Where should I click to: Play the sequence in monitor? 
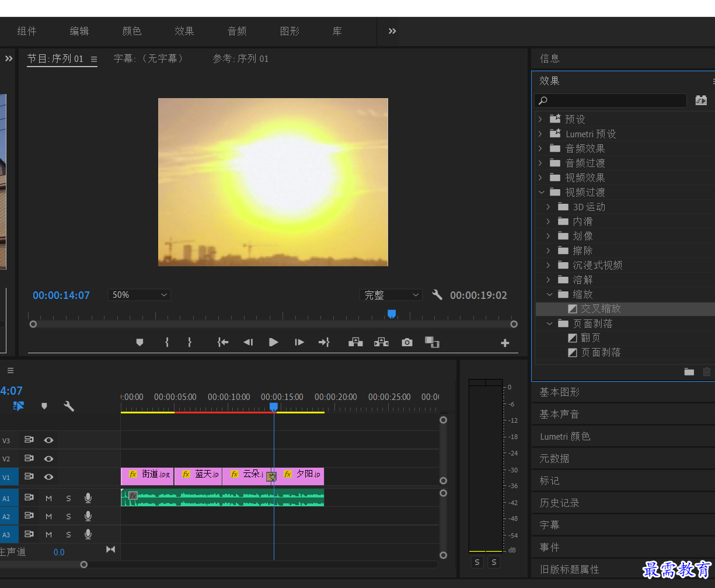[273, 343]
